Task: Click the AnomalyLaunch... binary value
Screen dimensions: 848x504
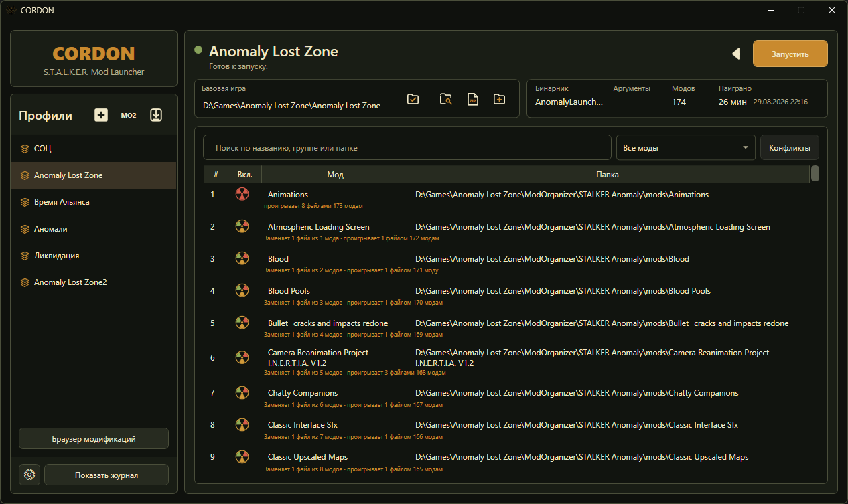Action: tap(569, 102)
